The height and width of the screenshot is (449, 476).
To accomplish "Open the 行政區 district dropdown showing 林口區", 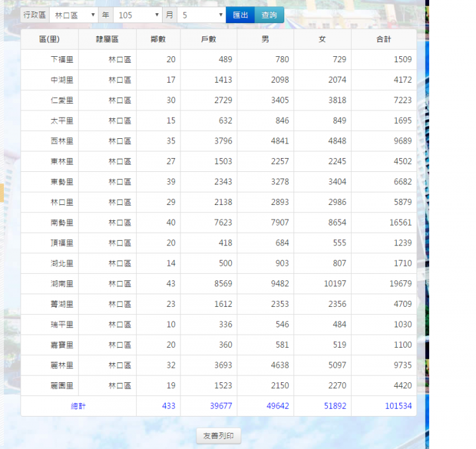I will 73,15.
